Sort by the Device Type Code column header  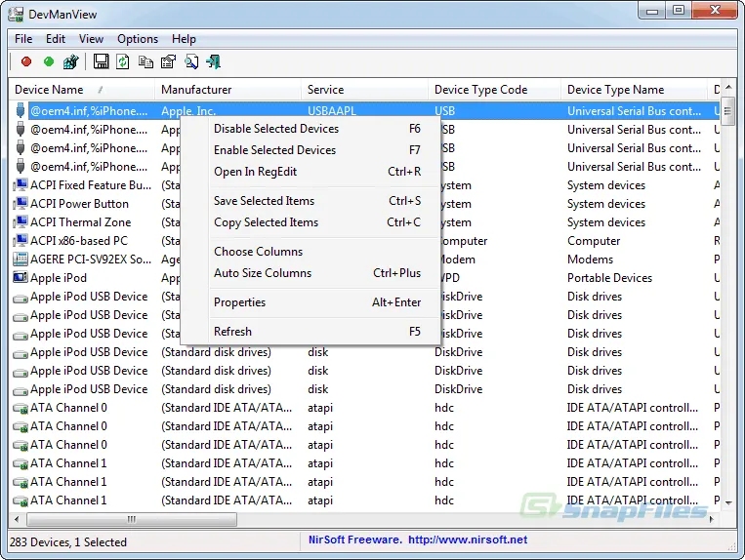(495, 90)
